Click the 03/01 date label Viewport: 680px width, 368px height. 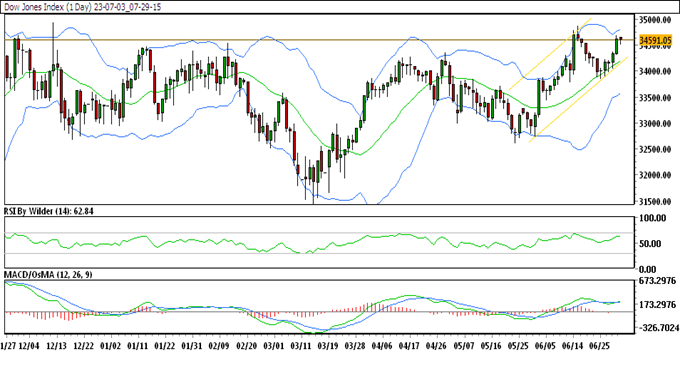pos(274,345)
